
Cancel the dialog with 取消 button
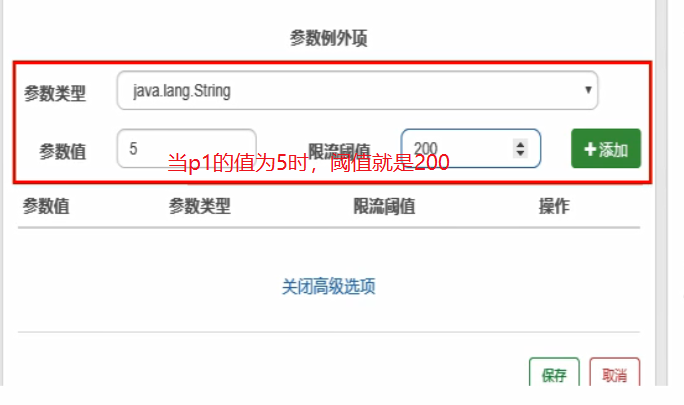615,373
